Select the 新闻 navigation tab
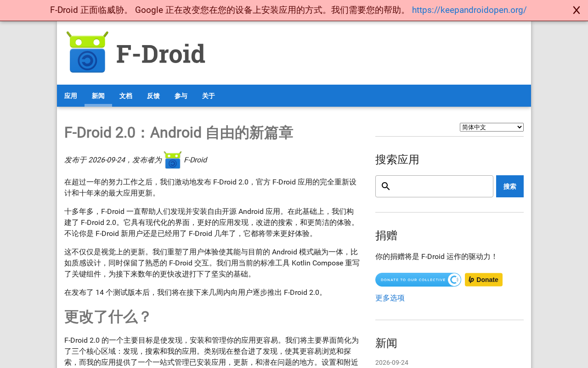Screen dimensions: 588x368 click(x=98, y=96)
